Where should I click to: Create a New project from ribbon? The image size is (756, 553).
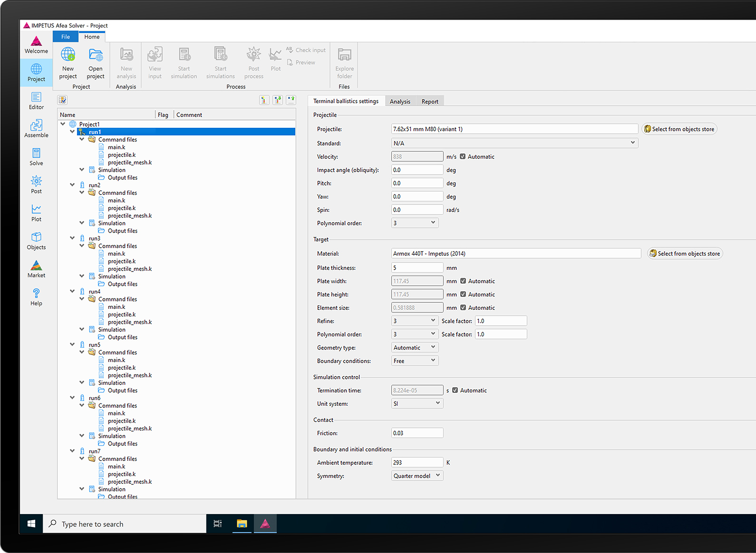click(68, 63)
